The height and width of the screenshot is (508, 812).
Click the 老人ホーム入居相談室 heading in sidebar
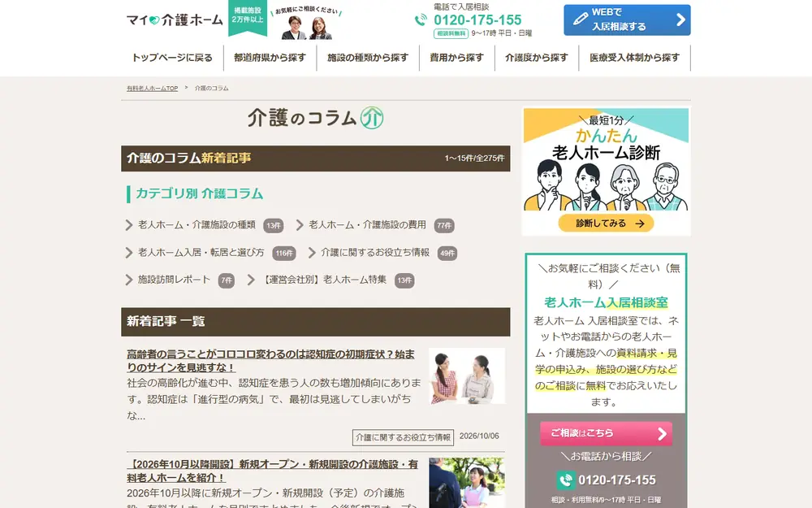click(606, 302)
